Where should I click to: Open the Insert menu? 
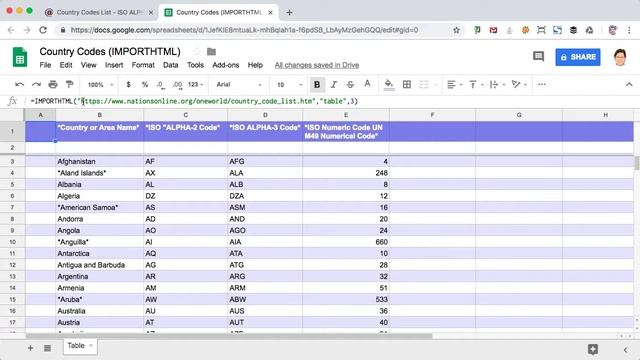pos(114,65)
